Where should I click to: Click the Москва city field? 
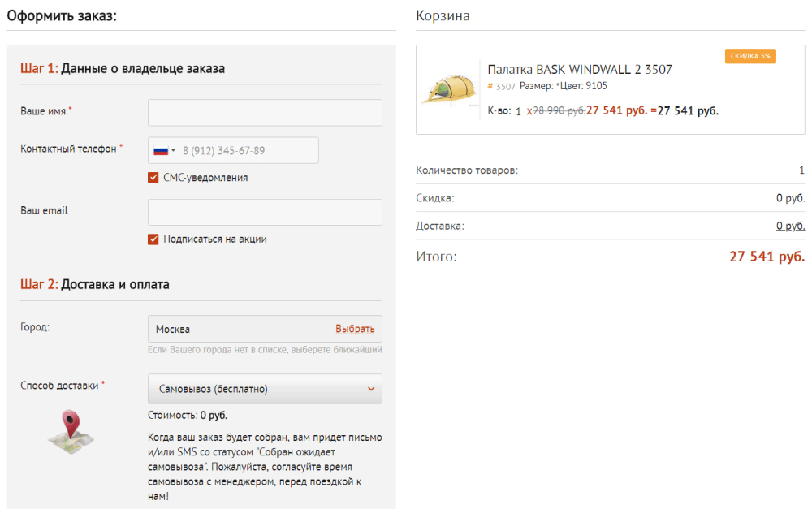click(x=266, y=329)
